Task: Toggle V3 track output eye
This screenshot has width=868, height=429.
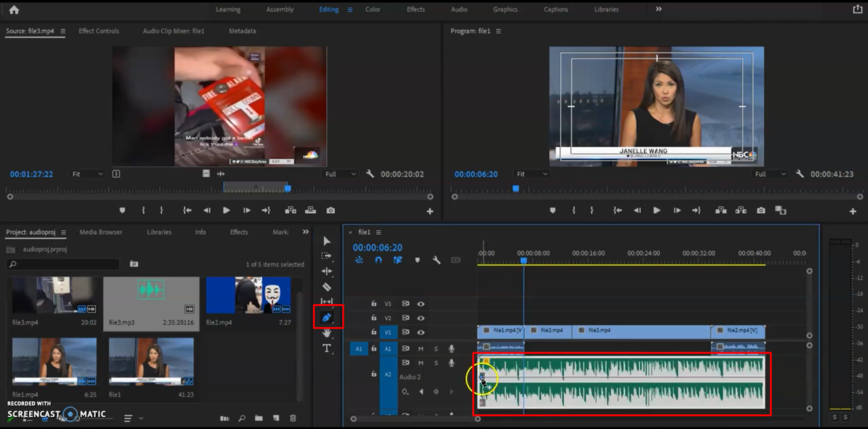Action: click(420, 304)
